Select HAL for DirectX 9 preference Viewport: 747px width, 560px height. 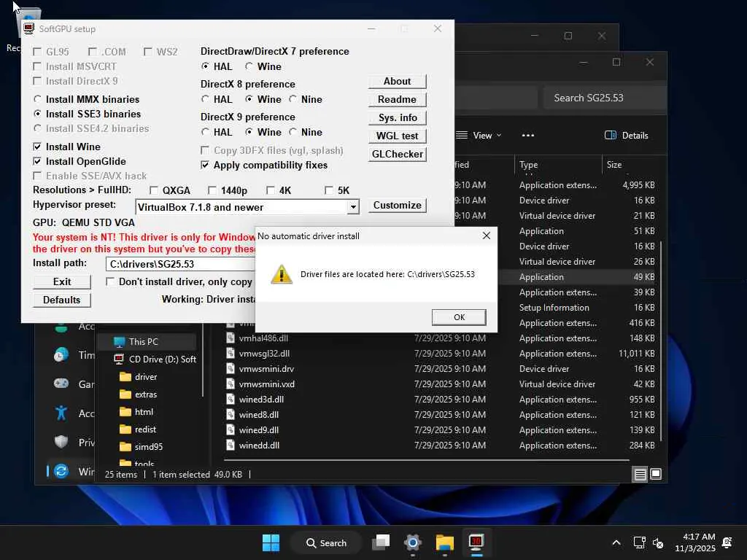205,132
